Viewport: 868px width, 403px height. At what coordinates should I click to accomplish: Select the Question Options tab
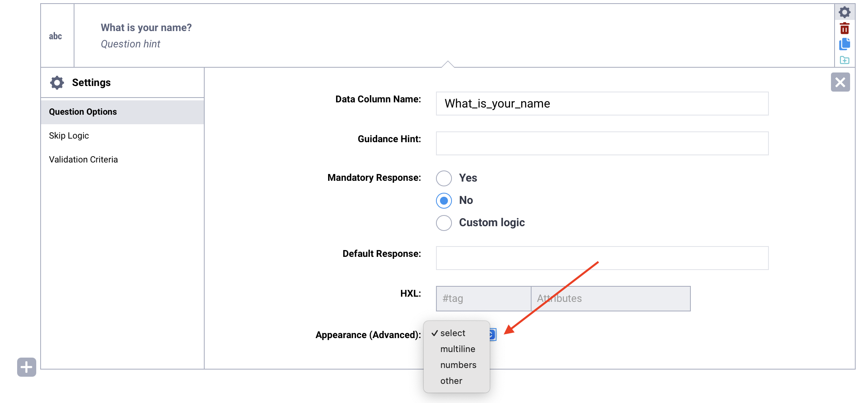(83, 112)
